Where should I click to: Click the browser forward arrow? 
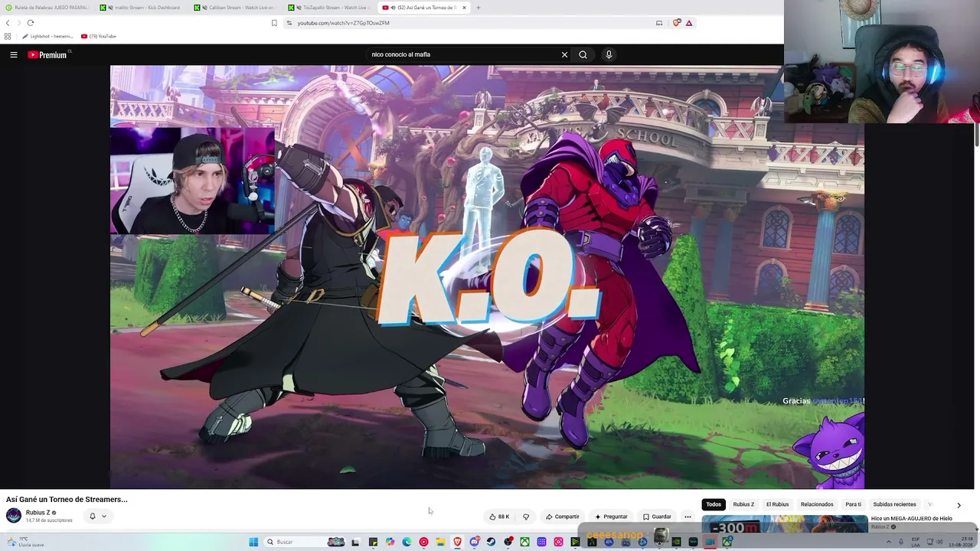[x=18, y=23]
